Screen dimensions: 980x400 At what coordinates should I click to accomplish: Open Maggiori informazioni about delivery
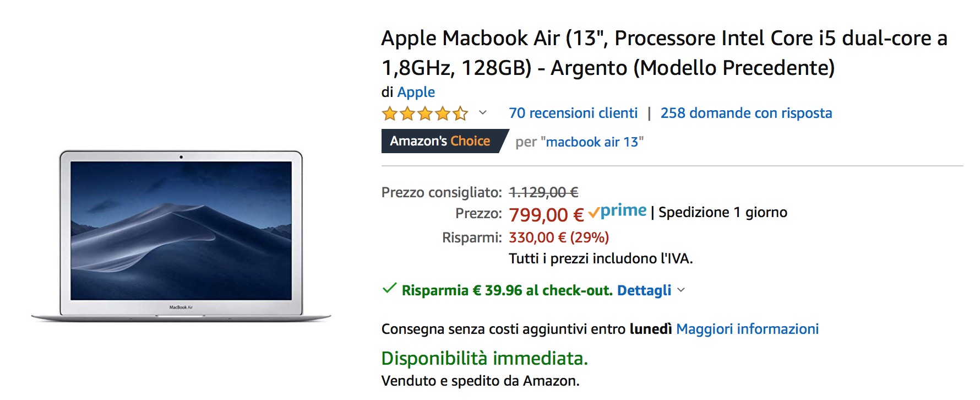pyautogui.click(x=747, y=329)
